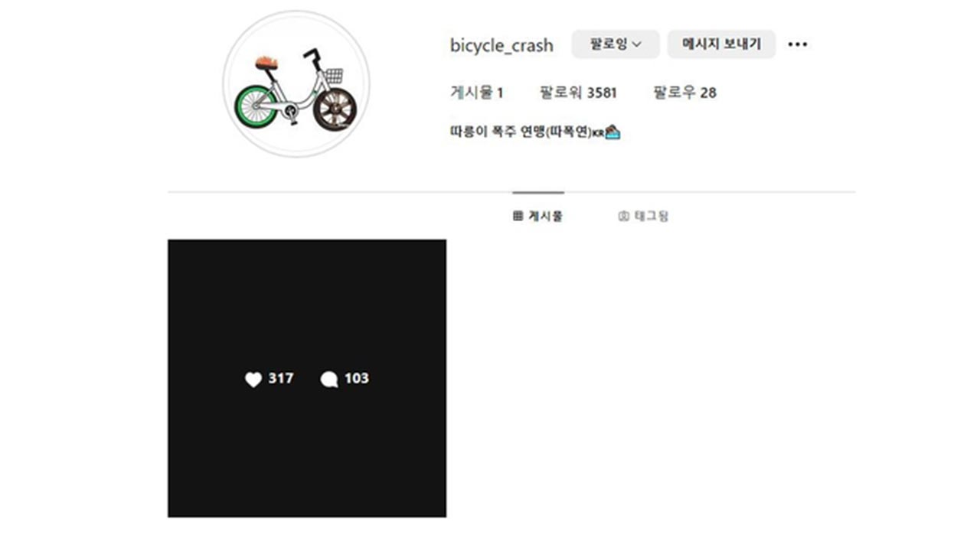Click the tagged icon beside 태그됨

pyautogui.click(x=623, y=217)
